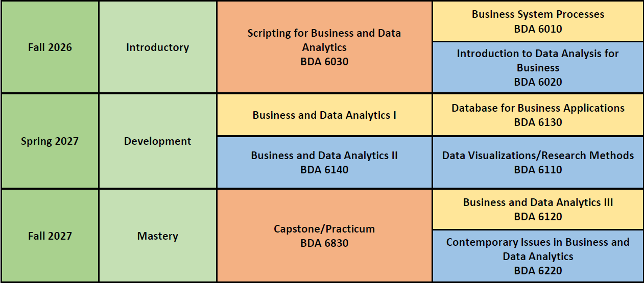Screen dimensions: 644x283
Task: Click the Contemporary Issues in Business cell
Action: pyautogui.click(x=538, y=256)
